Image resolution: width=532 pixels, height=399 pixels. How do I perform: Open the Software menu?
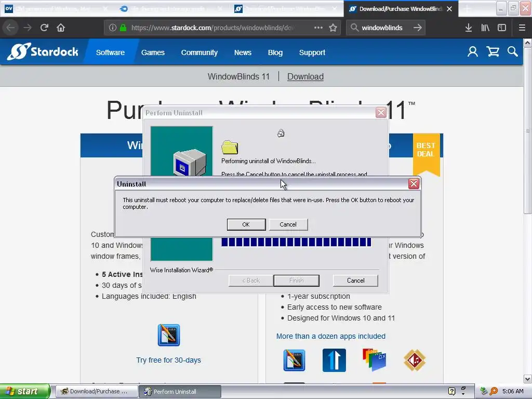110,52
